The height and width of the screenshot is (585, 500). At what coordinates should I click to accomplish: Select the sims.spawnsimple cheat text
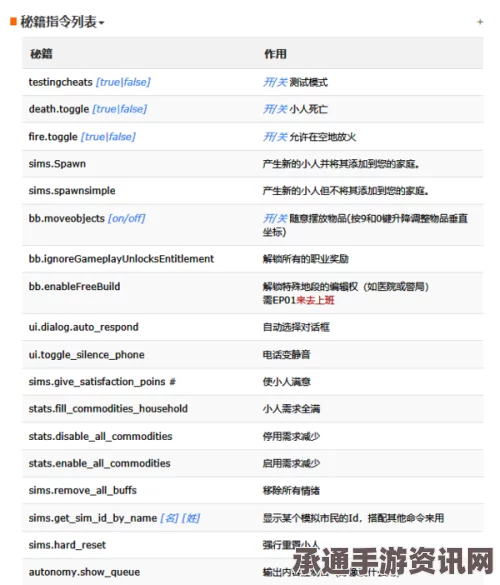72,190
